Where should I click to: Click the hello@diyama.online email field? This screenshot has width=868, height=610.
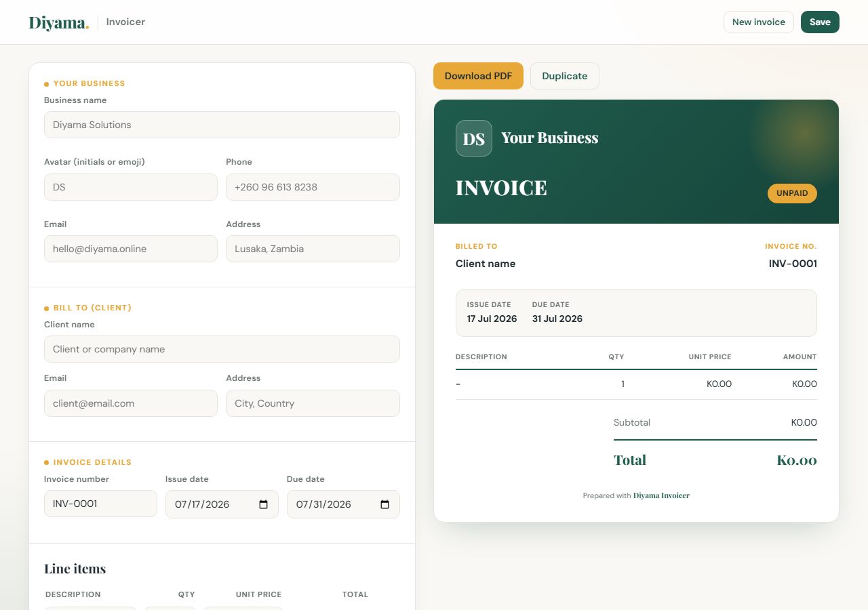point(131,249)
